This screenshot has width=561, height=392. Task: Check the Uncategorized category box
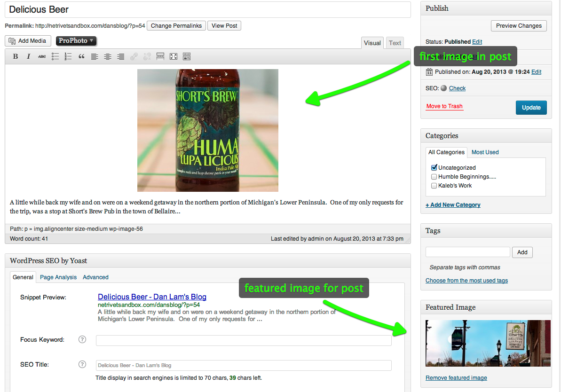click(434, 167)
